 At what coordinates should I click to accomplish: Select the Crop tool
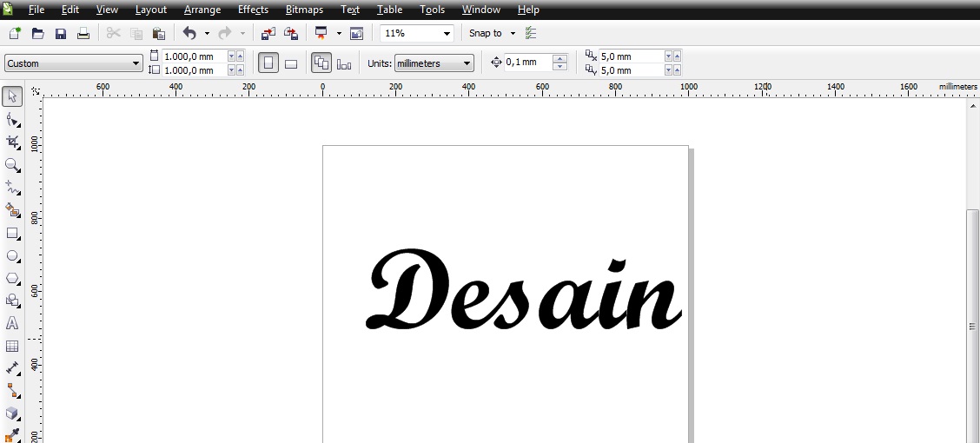pyautogui.click(x=12, y=142)
